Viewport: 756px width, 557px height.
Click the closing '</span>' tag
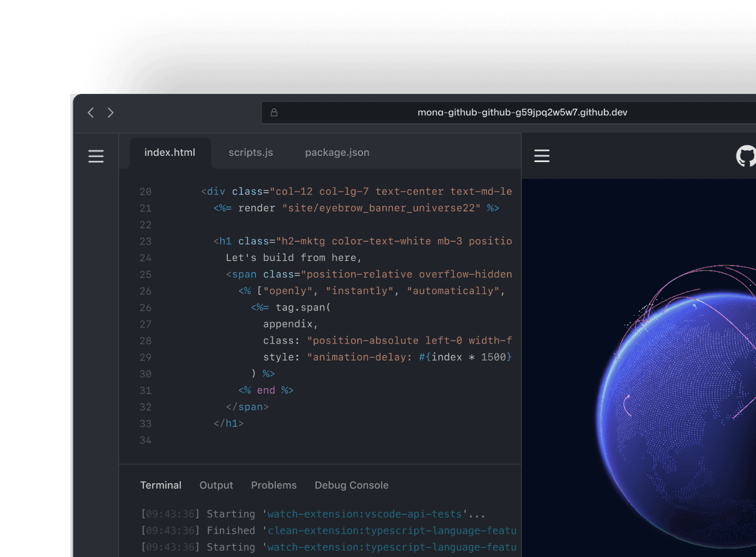click(x=247, y=407)
